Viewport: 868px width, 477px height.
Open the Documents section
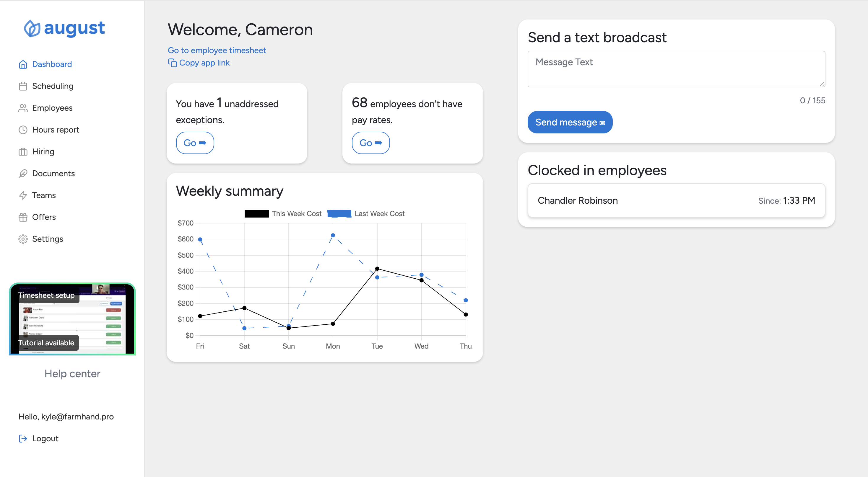53,174
